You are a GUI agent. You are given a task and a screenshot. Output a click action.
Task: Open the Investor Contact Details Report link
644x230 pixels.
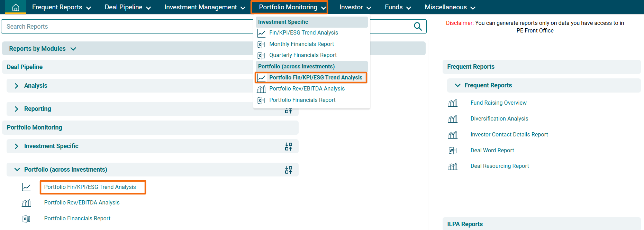509,135
